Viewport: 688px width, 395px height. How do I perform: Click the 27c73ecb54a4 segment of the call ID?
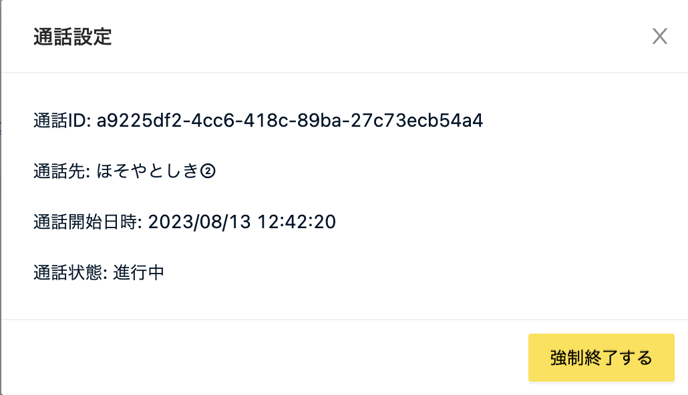(417, 120)
